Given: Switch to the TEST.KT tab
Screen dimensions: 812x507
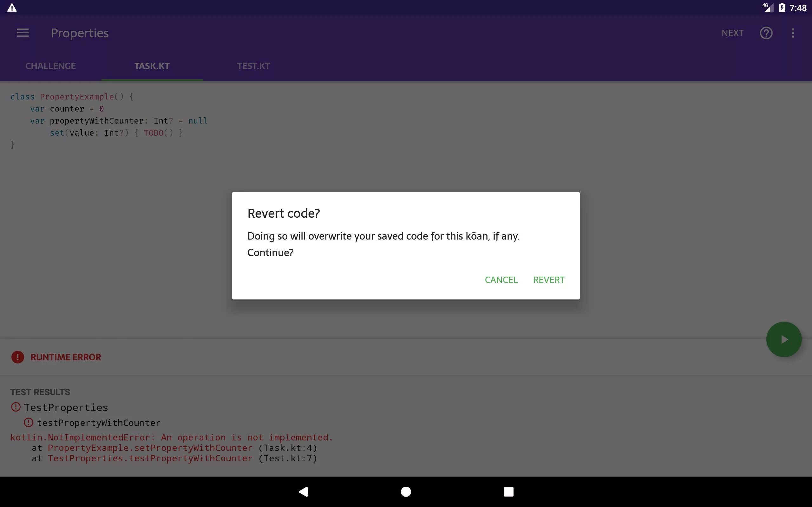Looking at the screenshot, I should [x=253, y=66].
